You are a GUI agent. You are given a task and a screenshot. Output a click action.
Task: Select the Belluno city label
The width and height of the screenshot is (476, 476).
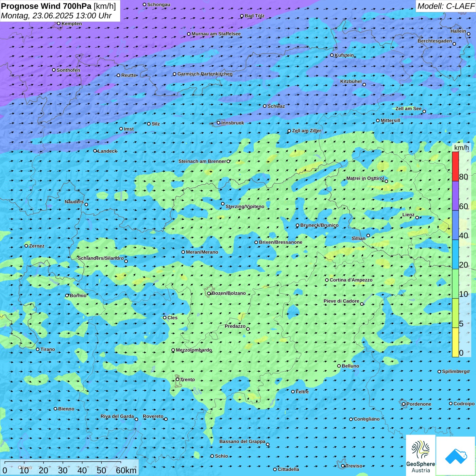[350, 366]
